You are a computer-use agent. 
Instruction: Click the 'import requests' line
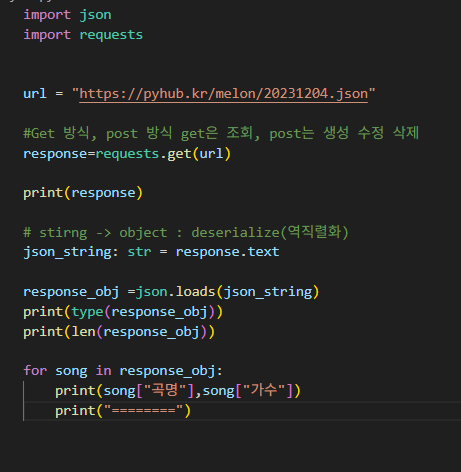pyautogui.click(x=83, y=35)
